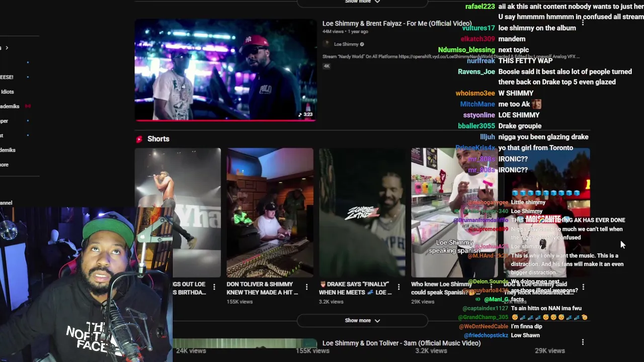Image resolution: width=644 pixels, height=362 pixels.
Task: Click chat username '@captaindex1127'
Action: tap(486, 308)
